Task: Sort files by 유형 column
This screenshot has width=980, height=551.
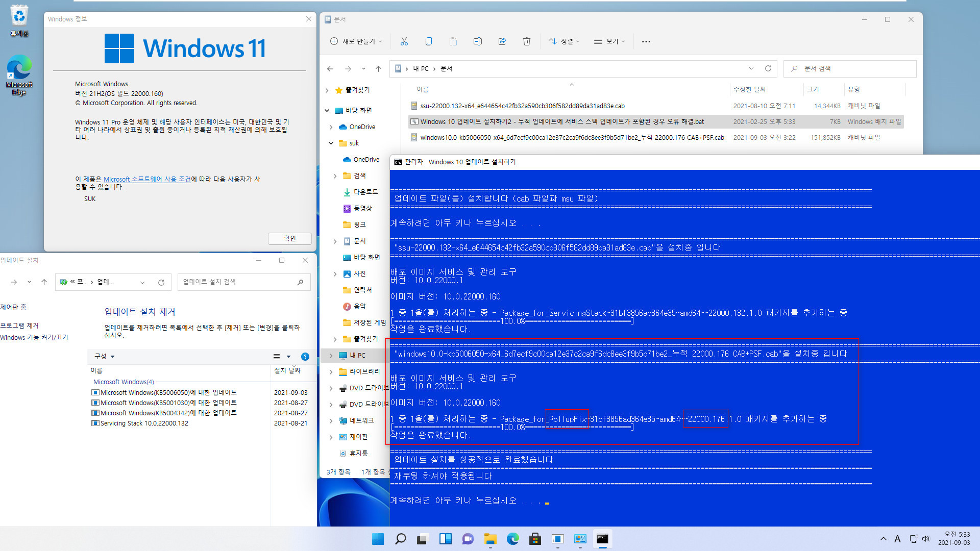Action: [x=854, y=89]
